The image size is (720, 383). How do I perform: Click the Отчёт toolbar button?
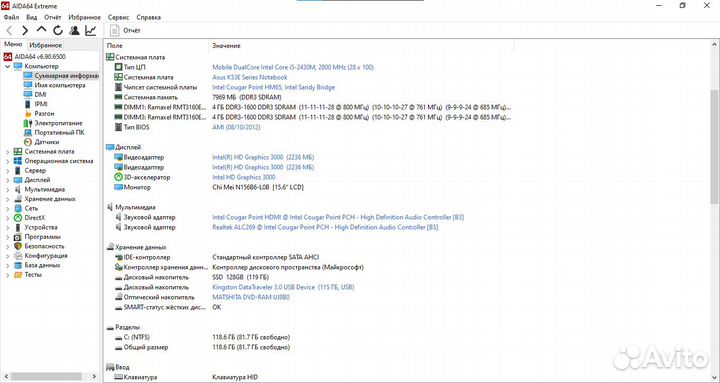(125, 31)
